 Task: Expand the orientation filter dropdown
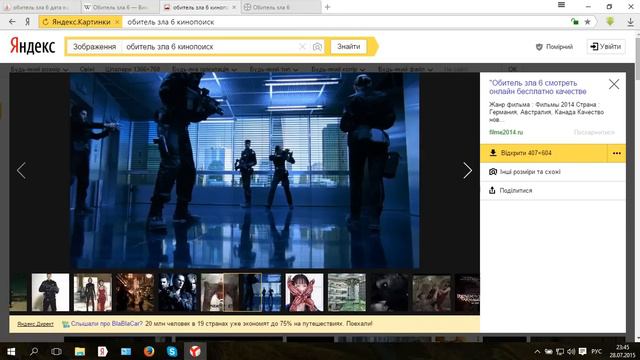[204, 69]
